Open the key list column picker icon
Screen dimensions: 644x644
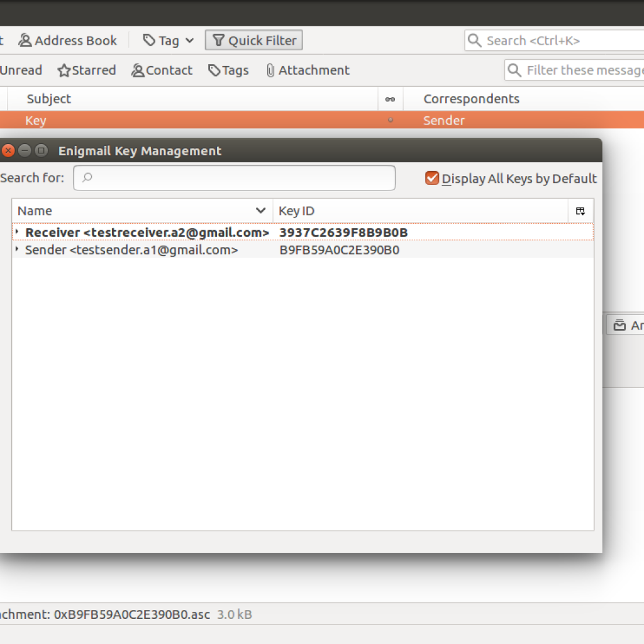[580, 211]
